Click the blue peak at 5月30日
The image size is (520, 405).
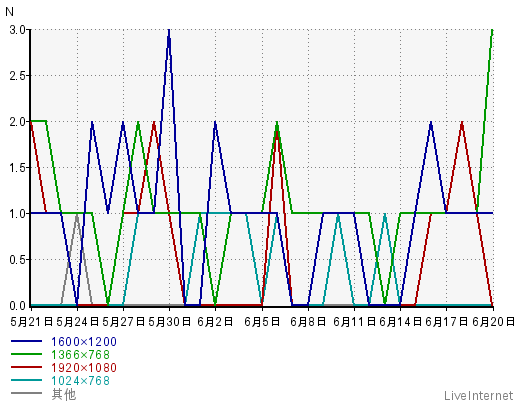click(x=169, y=31)
